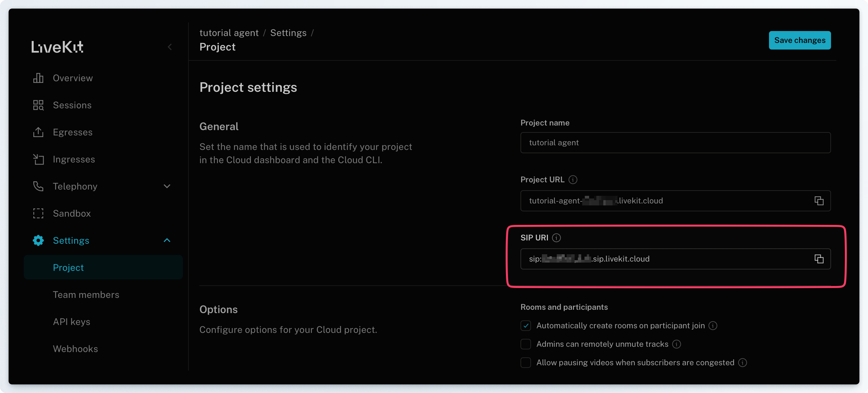
Task: Click the Save changes button
Action: click(x=799, y=40)
